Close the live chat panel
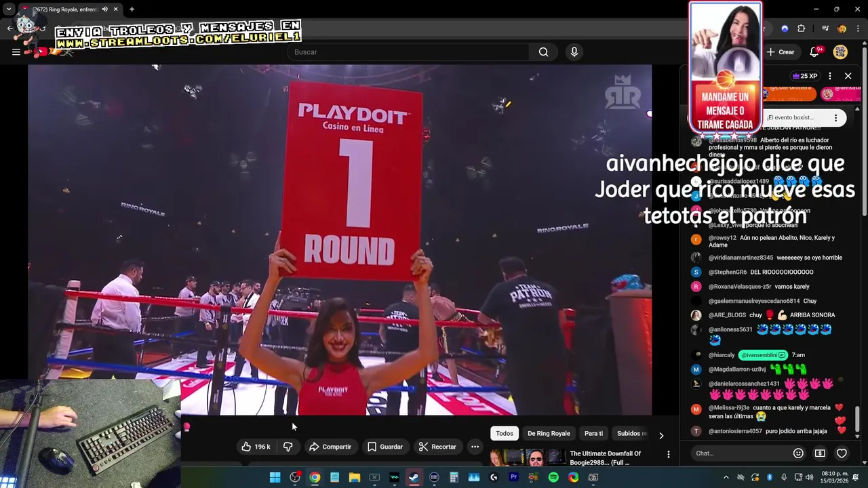The image size is (868, 488). click(x=848, y=76)
